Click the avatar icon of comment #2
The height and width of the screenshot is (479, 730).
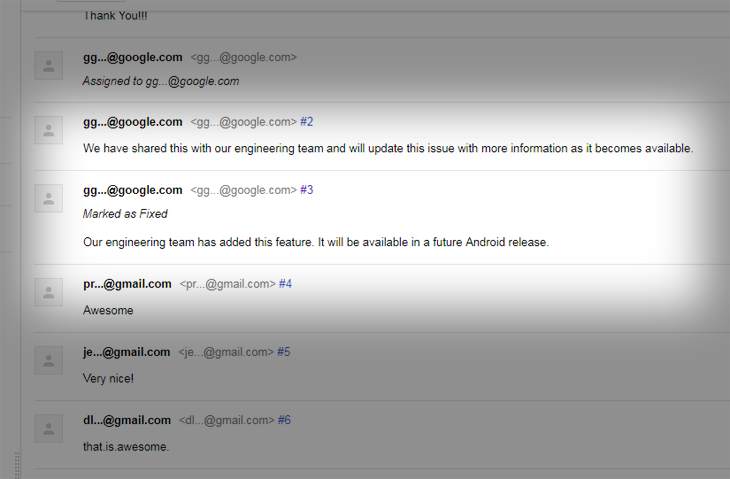(x=48, y=130)
